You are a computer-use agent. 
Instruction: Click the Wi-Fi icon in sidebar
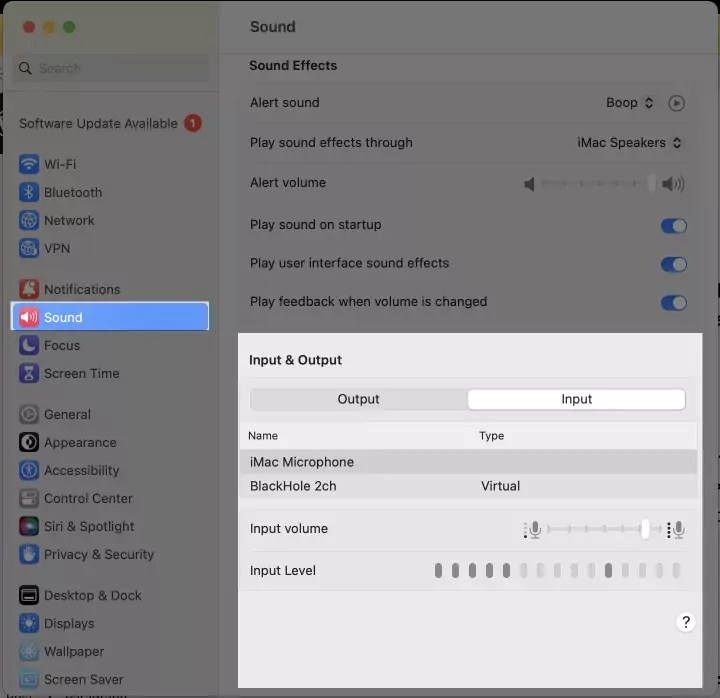28,164
